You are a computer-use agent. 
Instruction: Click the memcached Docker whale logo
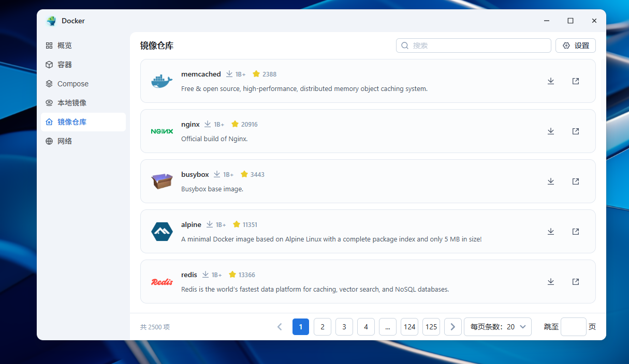pyautogui.click(x=162, y=81)
